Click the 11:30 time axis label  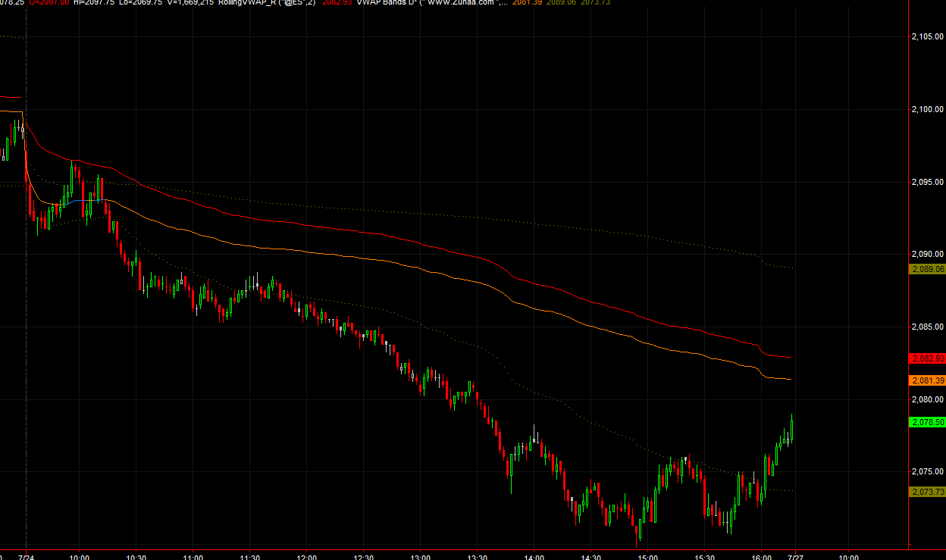tap(249, 557)
